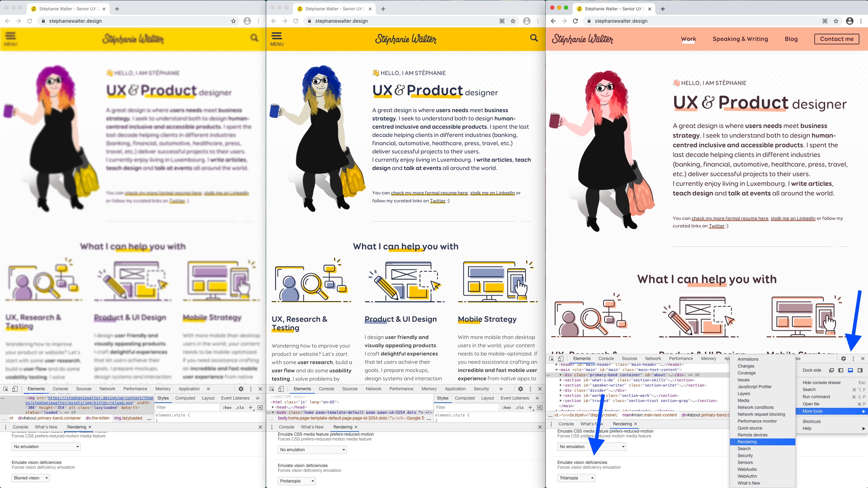The image size is (868, 488).
Task: Open the Protanopia vision deficiency dropdown
Action: click(x=297, y=481)
